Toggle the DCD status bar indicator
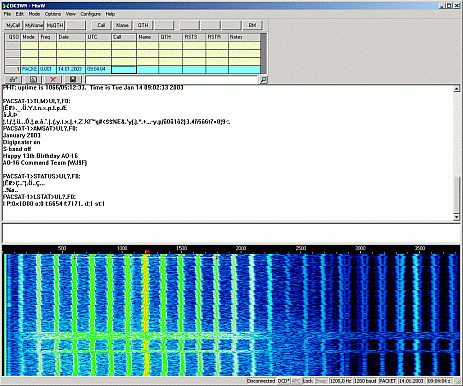 point(284,381)
